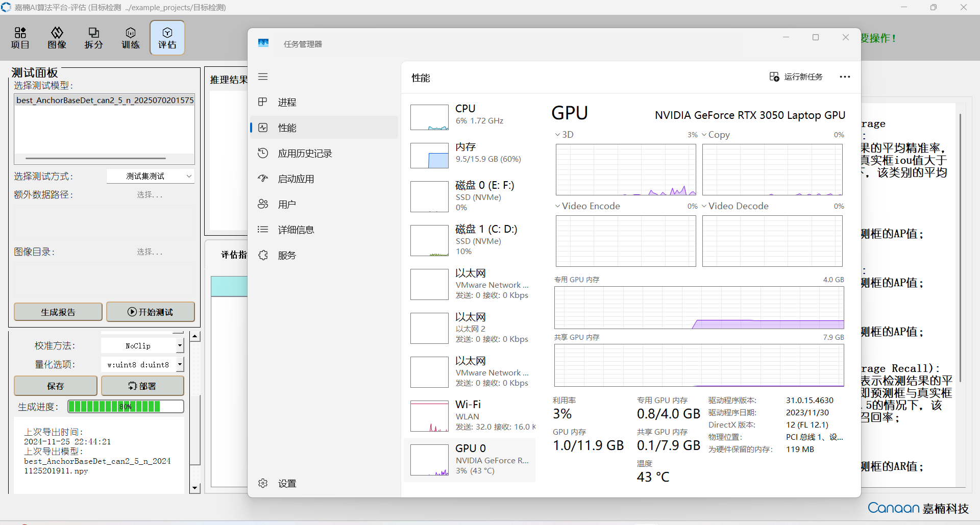Click the Task Manager hamburger menu icon
Viewport: 980px width, 525px height.
coord(263,77)
